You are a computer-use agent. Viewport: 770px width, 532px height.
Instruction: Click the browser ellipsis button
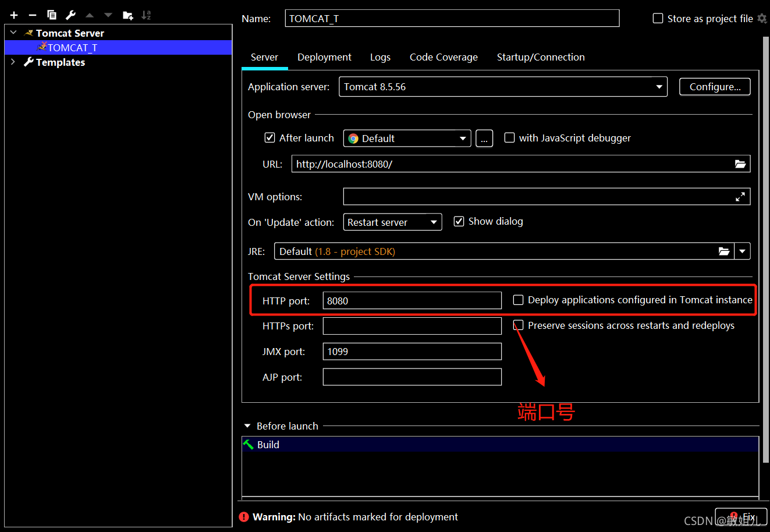point(484,139)
